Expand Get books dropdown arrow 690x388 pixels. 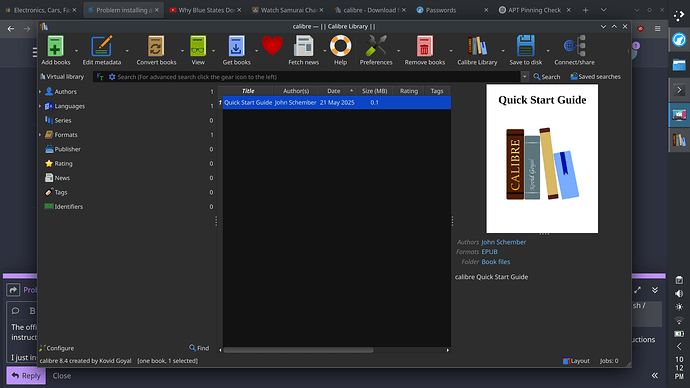[x=257, y=51]
